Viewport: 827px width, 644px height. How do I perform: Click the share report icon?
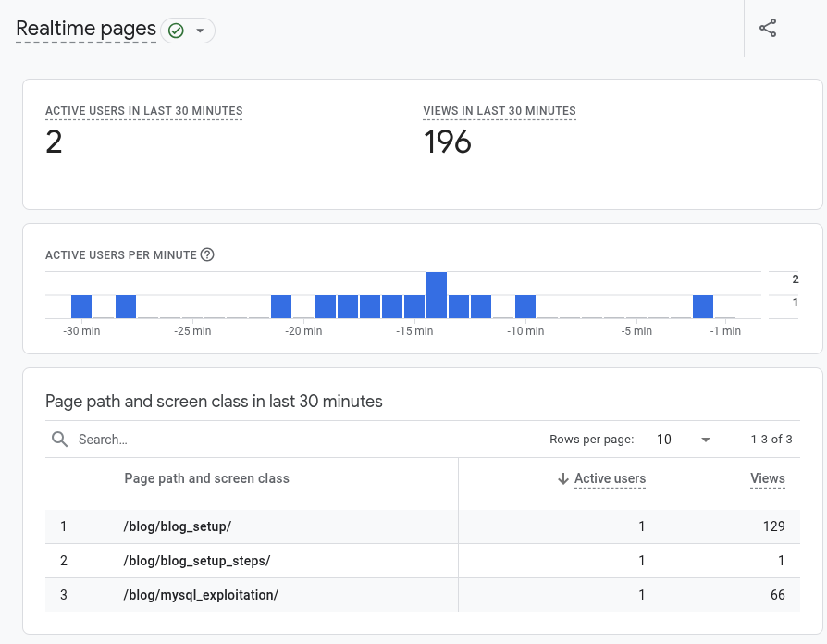tap(767, 28)
